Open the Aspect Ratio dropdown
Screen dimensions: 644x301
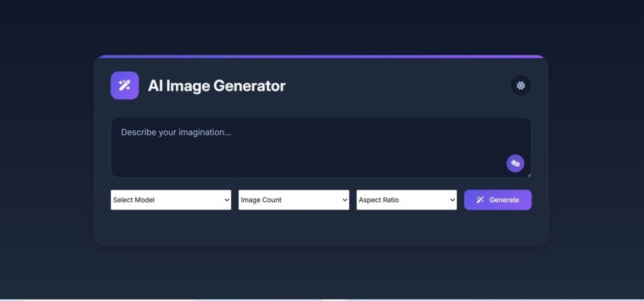pyautogui.click(x=406, y=200)
